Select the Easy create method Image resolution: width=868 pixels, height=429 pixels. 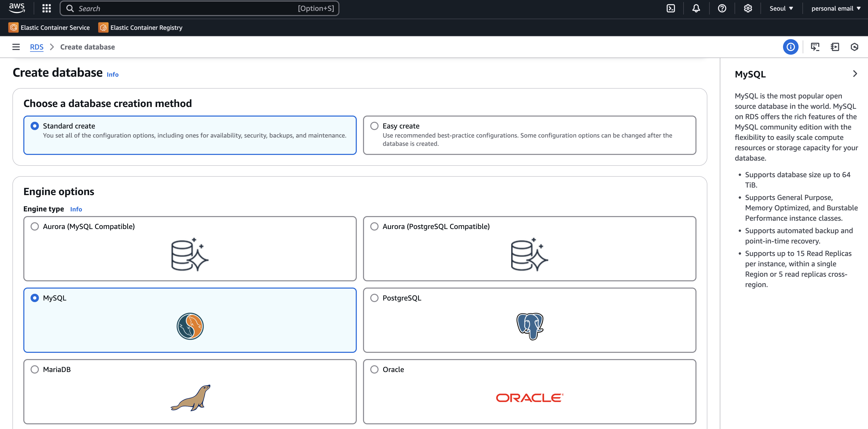[374, 126]
